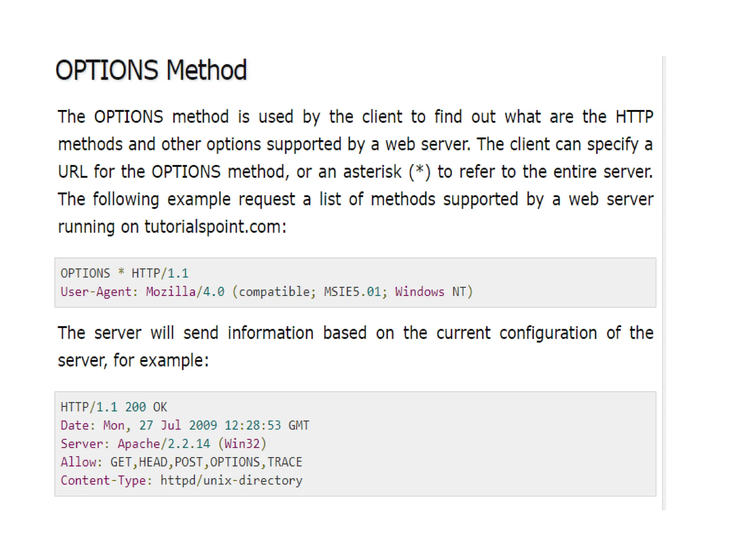Select the Mozilla/4.0 value in request

point(185,292)
